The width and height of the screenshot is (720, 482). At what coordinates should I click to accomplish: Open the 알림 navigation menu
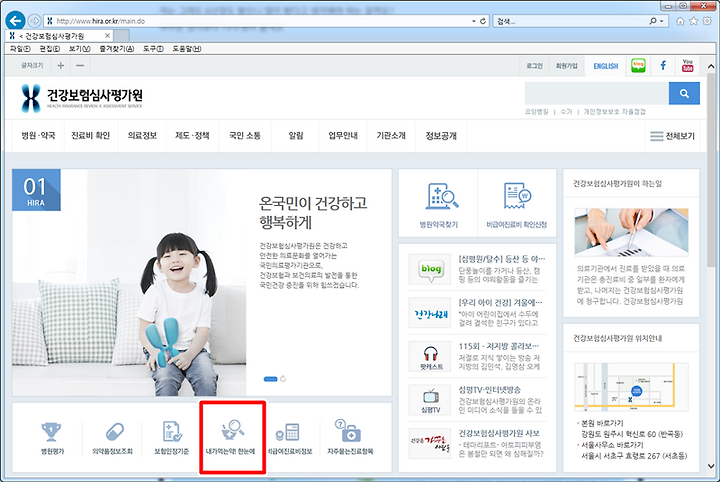click(x=296, y=135)
